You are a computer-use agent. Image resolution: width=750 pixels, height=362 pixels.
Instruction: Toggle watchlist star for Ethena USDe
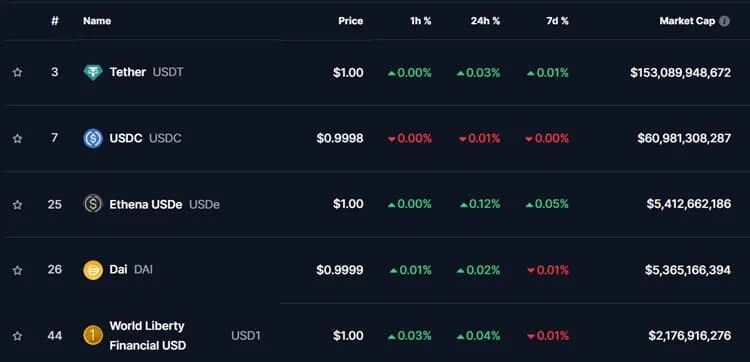point(17,205)
